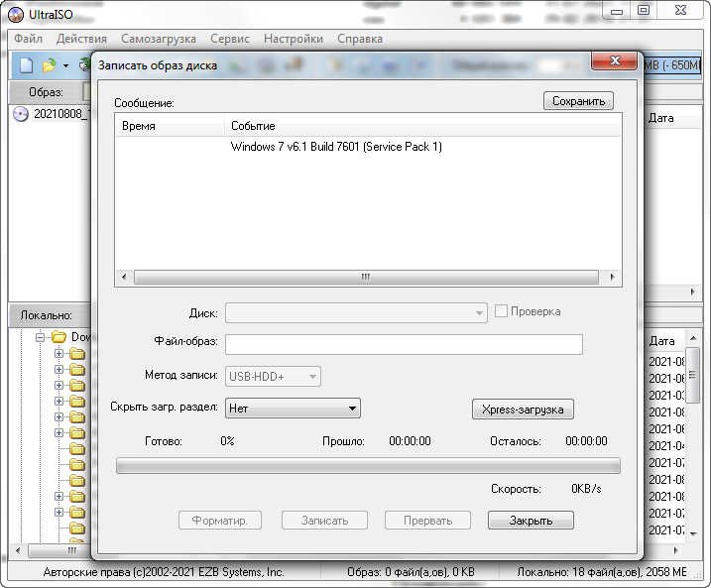The width and height of the screenshot is (711, 588).
Task: Click the Образ: panel label
Action: pos(46,92)
